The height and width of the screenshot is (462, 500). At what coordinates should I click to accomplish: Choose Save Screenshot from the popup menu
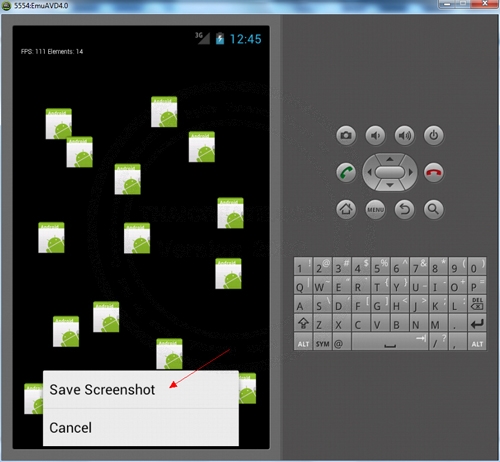[x=141, y=389]
